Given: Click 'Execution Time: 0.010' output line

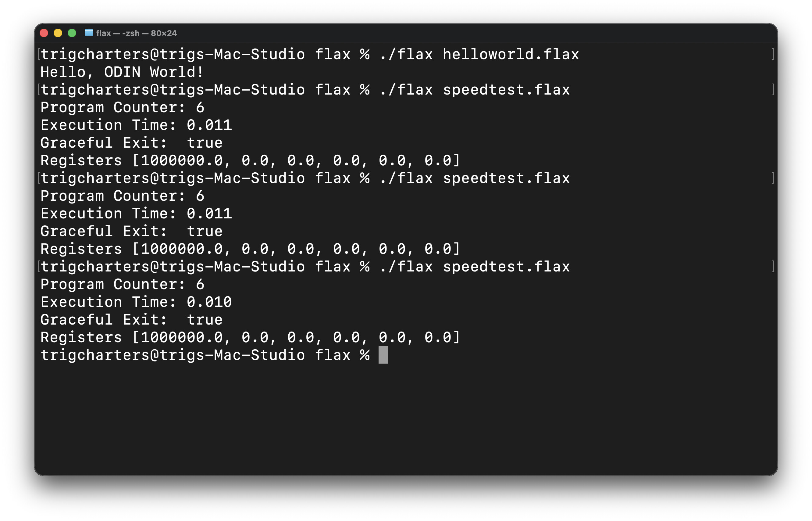Looking at the screenshot, I should pos(136,302).
